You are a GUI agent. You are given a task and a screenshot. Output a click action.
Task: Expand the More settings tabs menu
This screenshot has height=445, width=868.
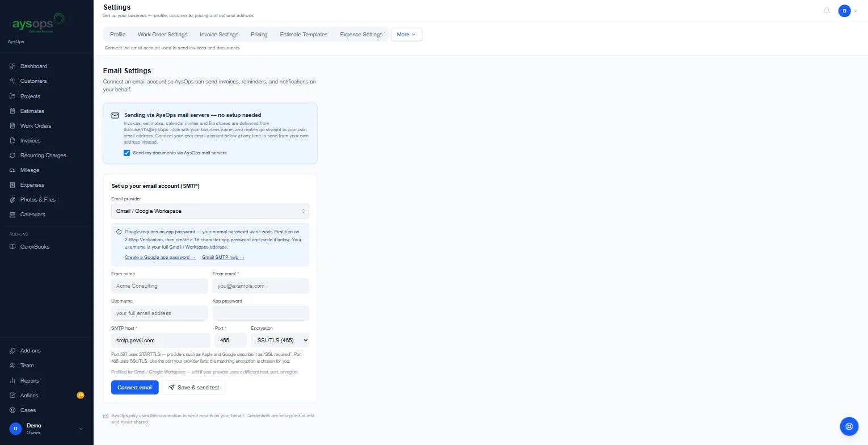(x=406, y=35)
